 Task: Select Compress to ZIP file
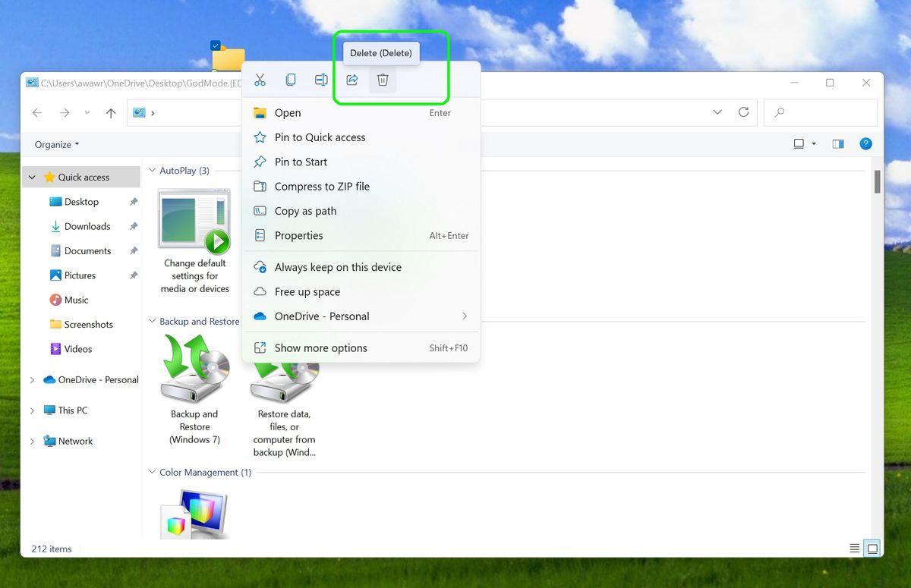point(322,186)
